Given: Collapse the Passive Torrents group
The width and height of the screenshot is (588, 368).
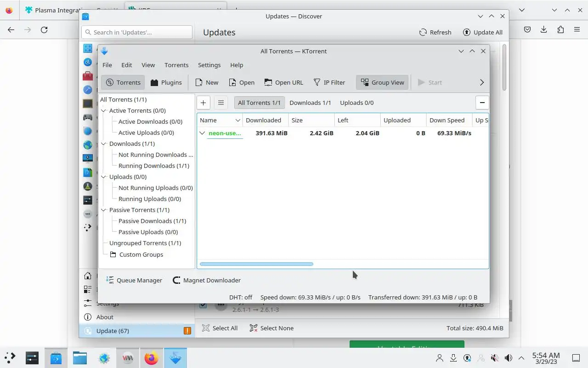Looking at the screenshot, I should click(104, 210).
